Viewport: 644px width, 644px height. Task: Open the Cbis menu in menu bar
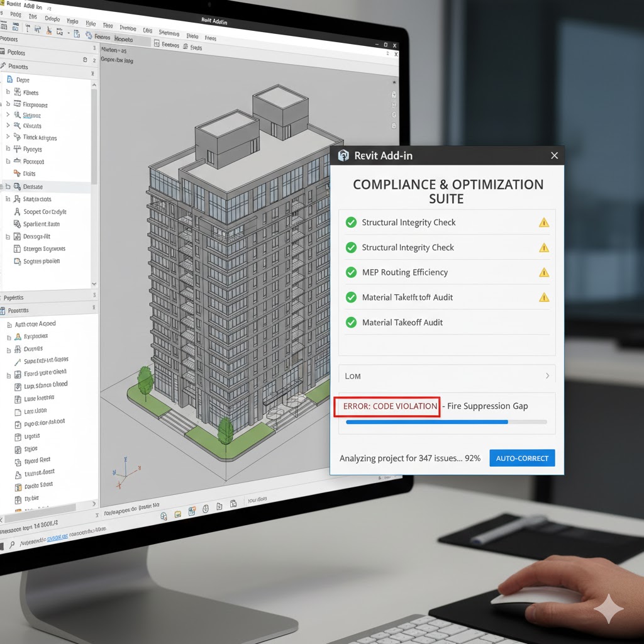coord(147,30)
